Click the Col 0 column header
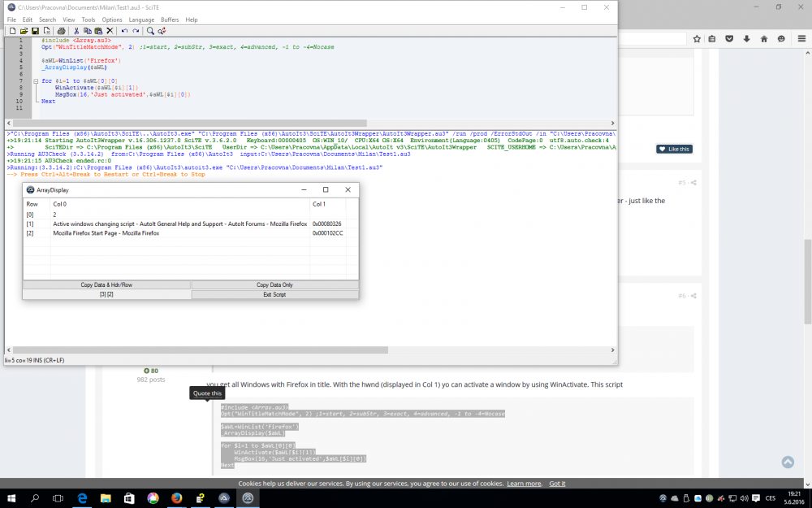Image resolution: width=812 pixels, height=508 pixels. (x=180, y=204)
